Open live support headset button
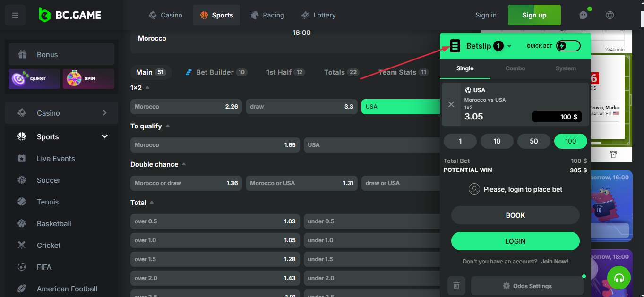The width and height of the screenshot is (644, 297). point(619,278)
